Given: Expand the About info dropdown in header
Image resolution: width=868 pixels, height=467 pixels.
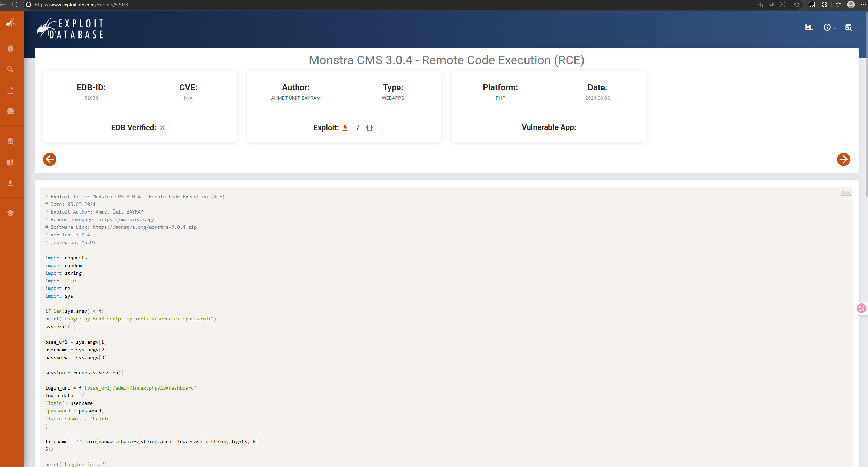Looking at the screenshot, I should pos(828,27).
